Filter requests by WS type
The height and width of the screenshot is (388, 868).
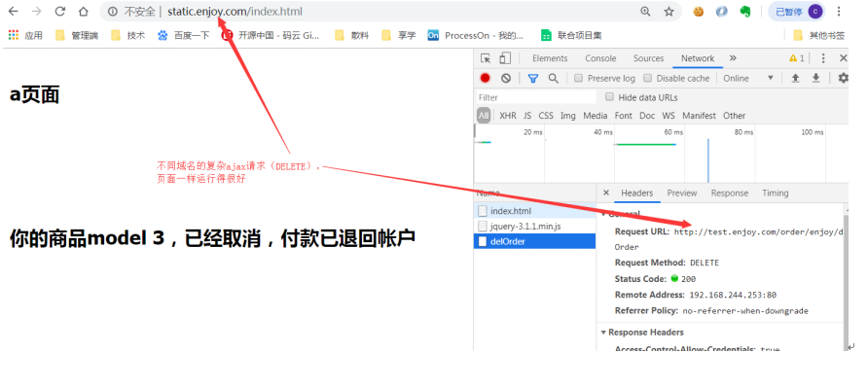pyautogui.click(x=669, y=115)
